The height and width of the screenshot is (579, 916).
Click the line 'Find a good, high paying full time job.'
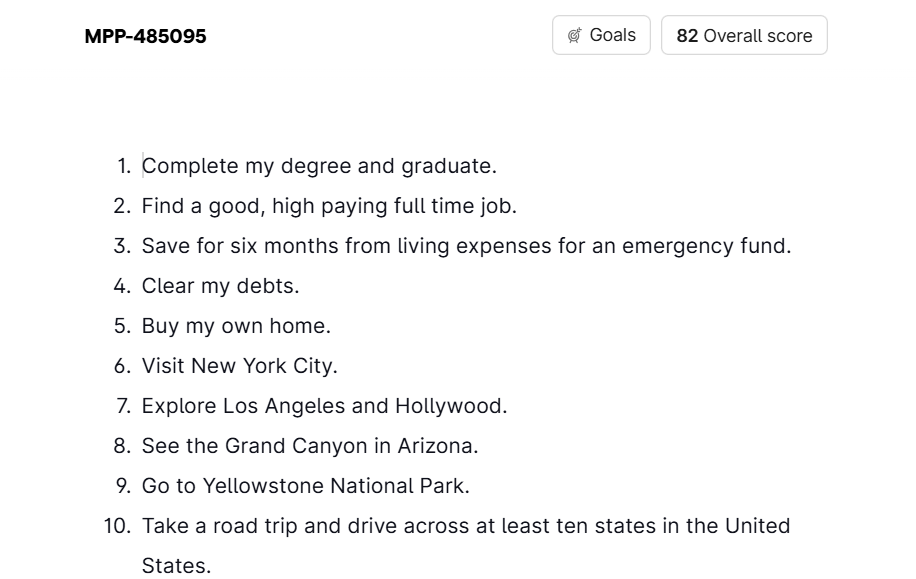pyautogui.click(x=329, y=206)
